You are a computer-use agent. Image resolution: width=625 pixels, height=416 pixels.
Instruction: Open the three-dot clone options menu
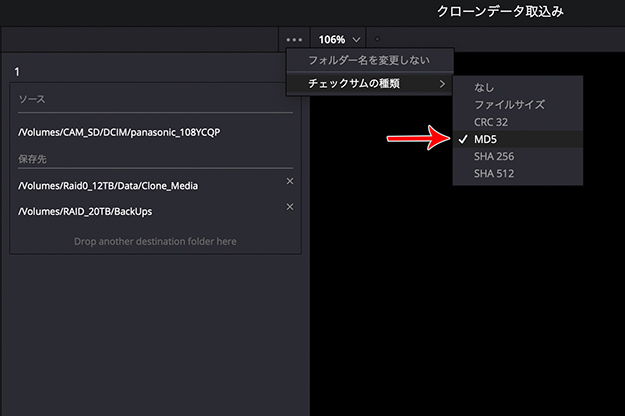coord(294,39)
